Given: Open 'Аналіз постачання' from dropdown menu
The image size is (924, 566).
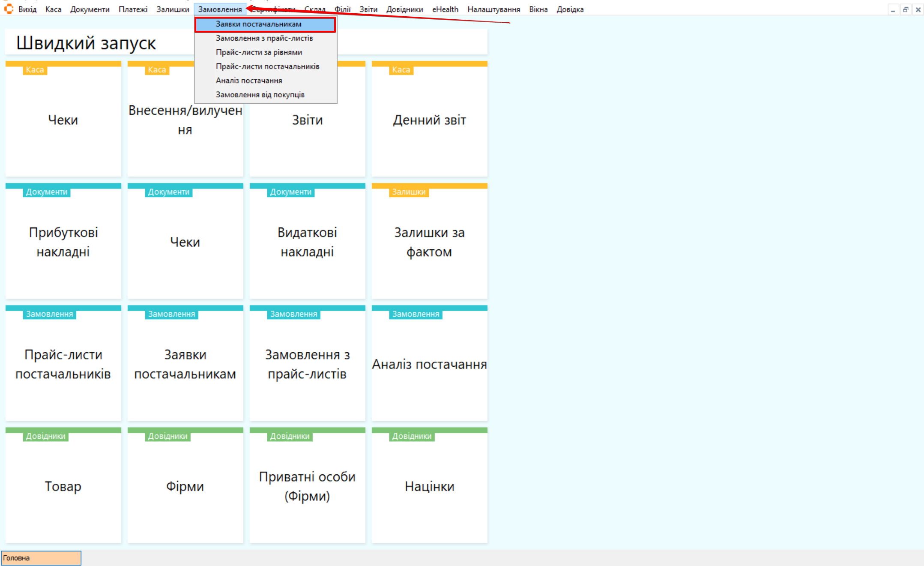Looking at the screenshot, I should [x=248, y=81].
